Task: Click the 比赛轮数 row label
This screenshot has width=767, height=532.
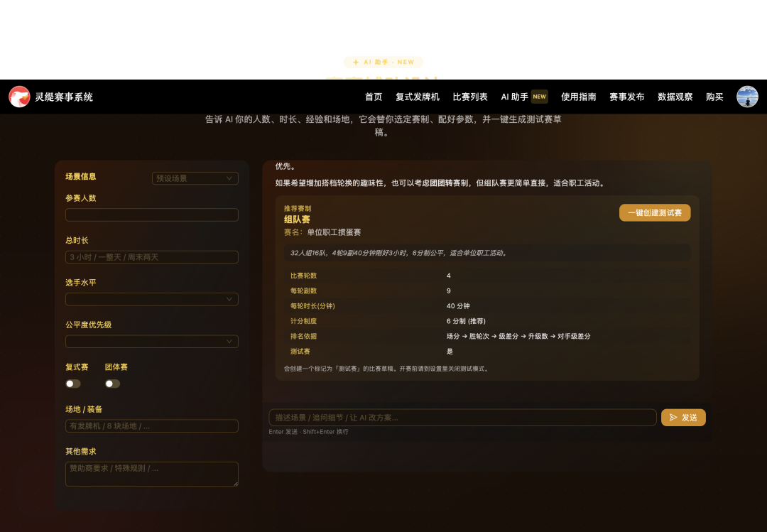Action: (303, 276)
